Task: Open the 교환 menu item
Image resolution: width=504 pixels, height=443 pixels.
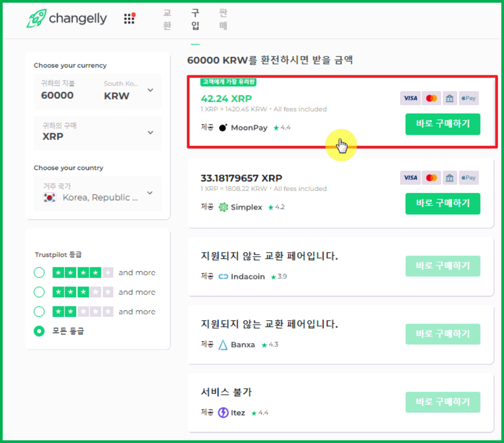Action: tap(167, 20)
